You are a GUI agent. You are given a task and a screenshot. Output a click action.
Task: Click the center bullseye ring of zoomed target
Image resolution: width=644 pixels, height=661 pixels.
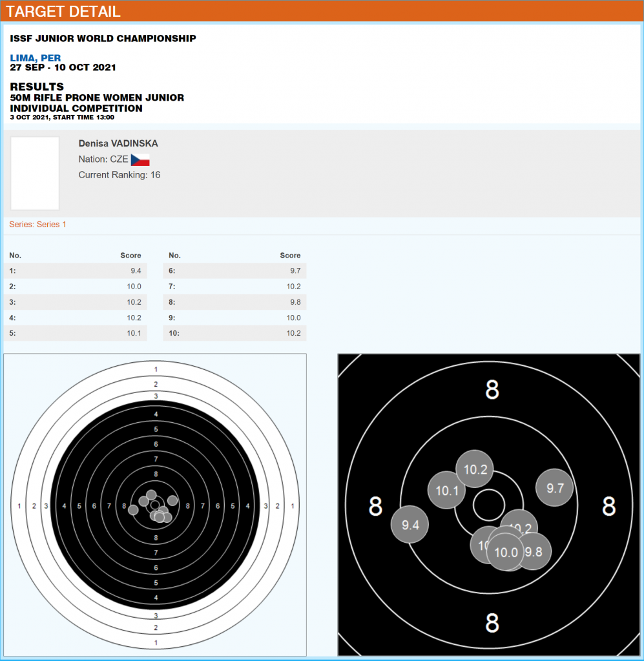pyautogui.click(x=489, y=505)
